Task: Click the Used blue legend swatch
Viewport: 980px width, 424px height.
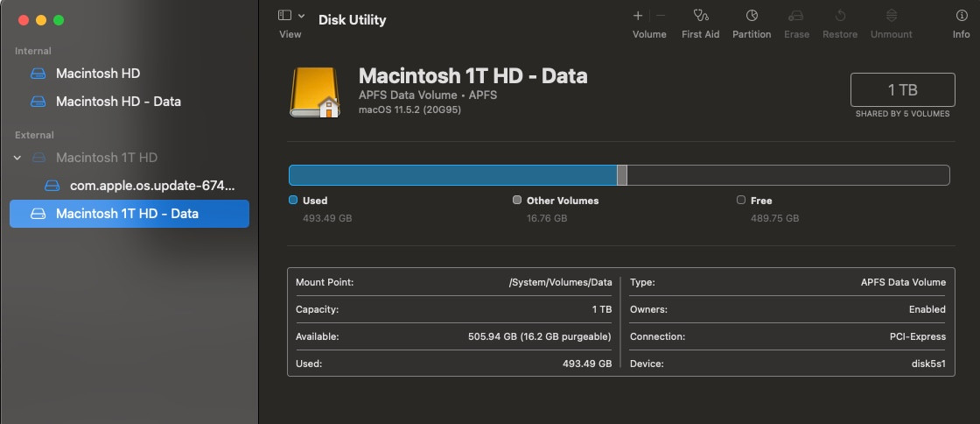Action: [293, 200]
